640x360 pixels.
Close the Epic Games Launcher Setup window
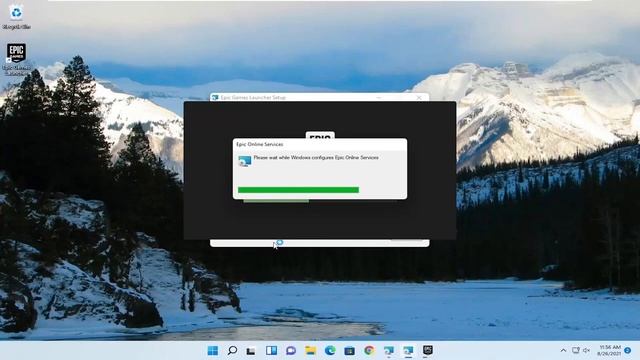[419, 98]
